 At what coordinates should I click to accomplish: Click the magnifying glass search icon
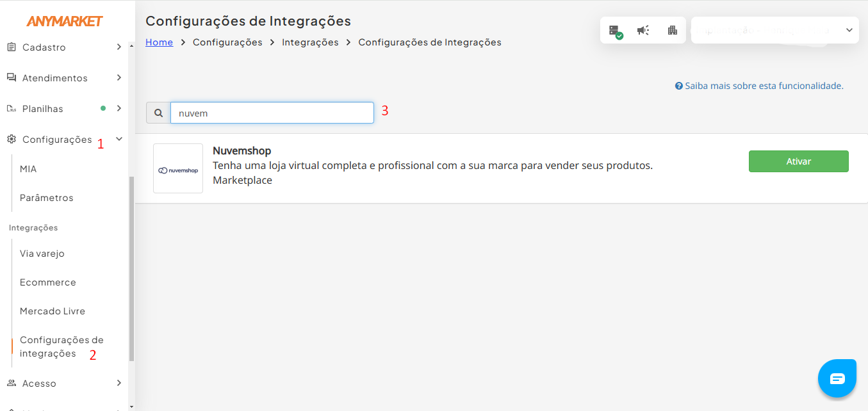[158, 113]
